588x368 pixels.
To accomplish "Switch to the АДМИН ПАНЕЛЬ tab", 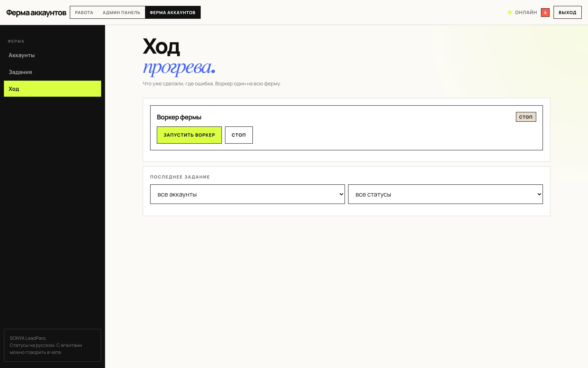I will (x=121, y=12).
